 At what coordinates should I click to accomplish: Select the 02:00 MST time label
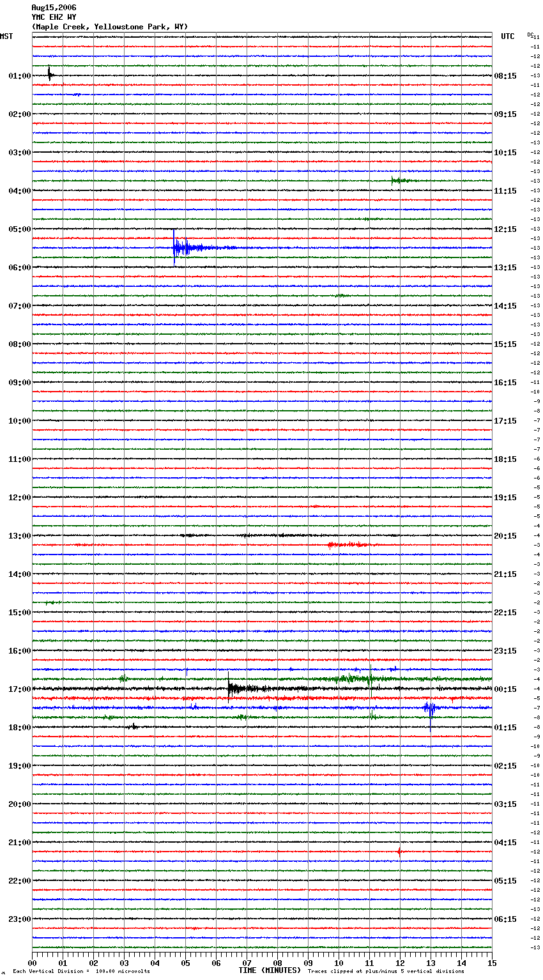click(x=20, y=114)
